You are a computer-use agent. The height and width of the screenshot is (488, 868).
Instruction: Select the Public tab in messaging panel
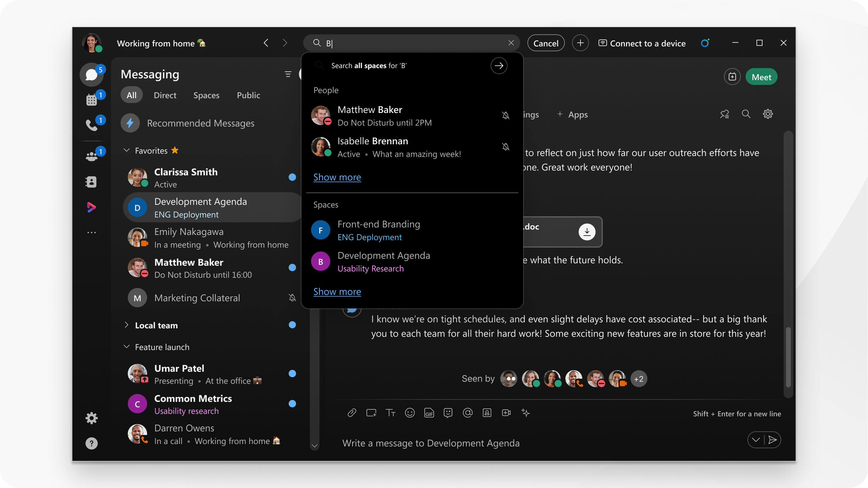[x=248, y=95]
